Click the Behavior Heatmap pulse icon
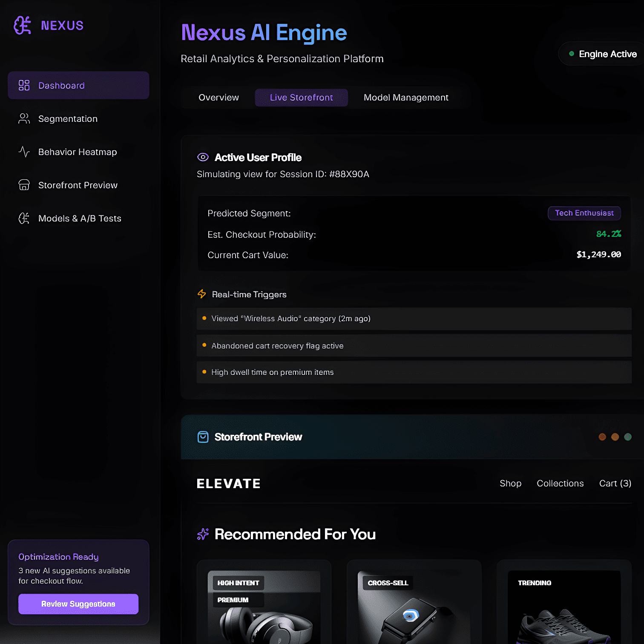644x644 pixels. [24, 152]
